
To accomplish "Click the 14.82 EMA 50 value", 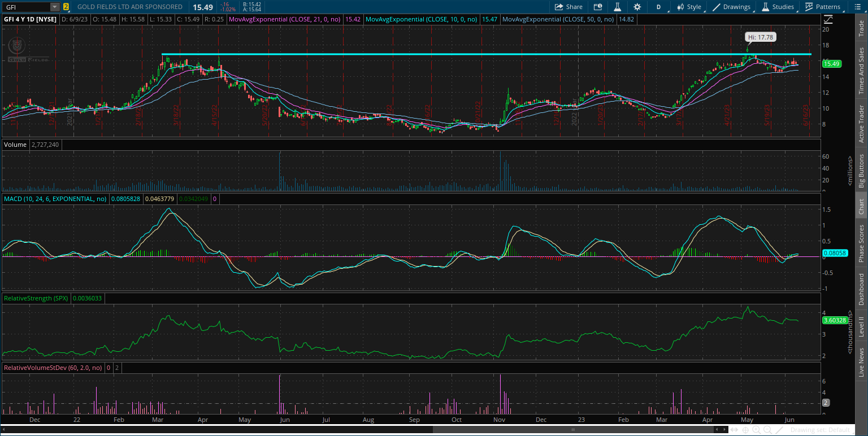I will [626, 19].
